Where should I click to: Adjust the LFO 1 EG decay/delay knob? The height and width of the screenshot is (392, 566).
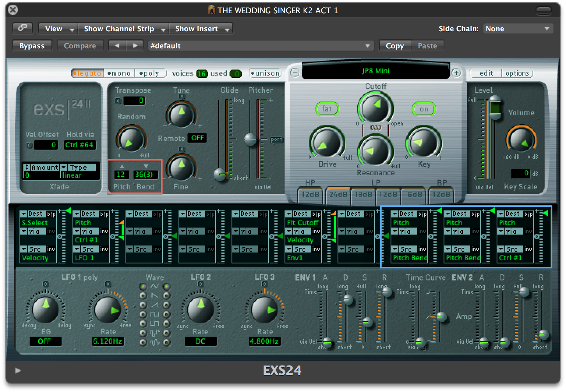point(46,309)
